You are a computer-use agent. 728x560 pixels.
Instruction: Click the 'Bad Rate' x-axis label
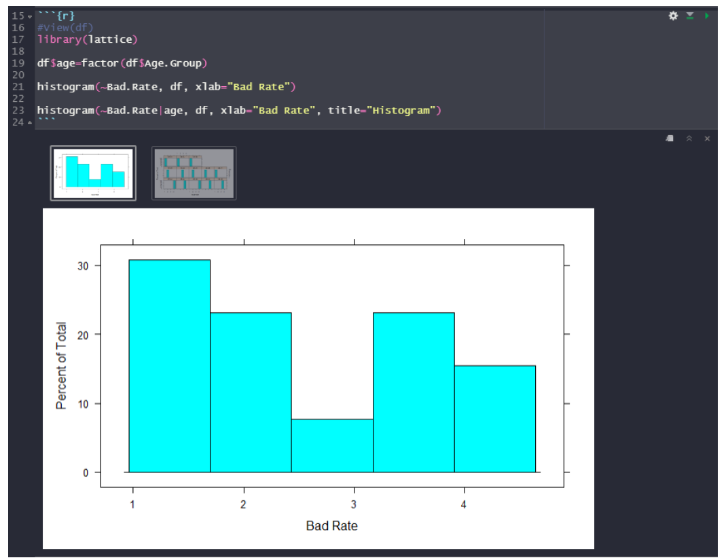tap(332, 525)
